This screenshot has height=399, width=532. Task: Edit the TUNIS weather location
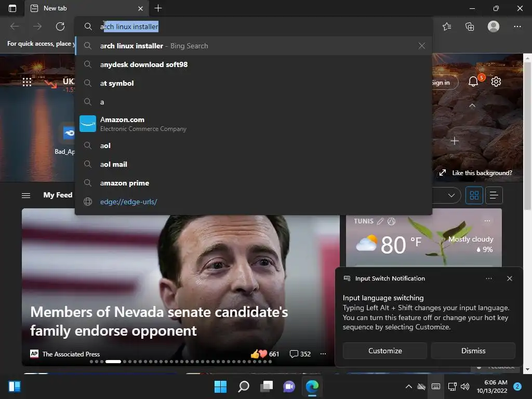click(x=380, y=221)
